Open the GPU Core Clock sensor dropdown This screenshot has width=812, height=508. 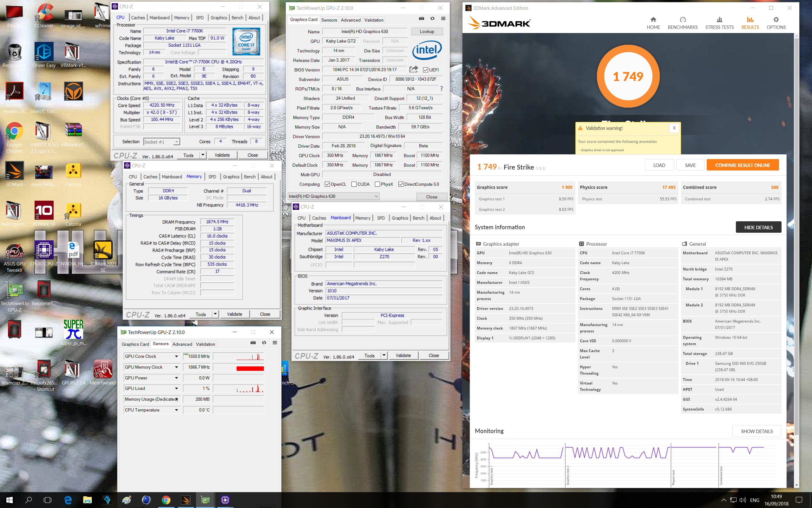point(176,356)
